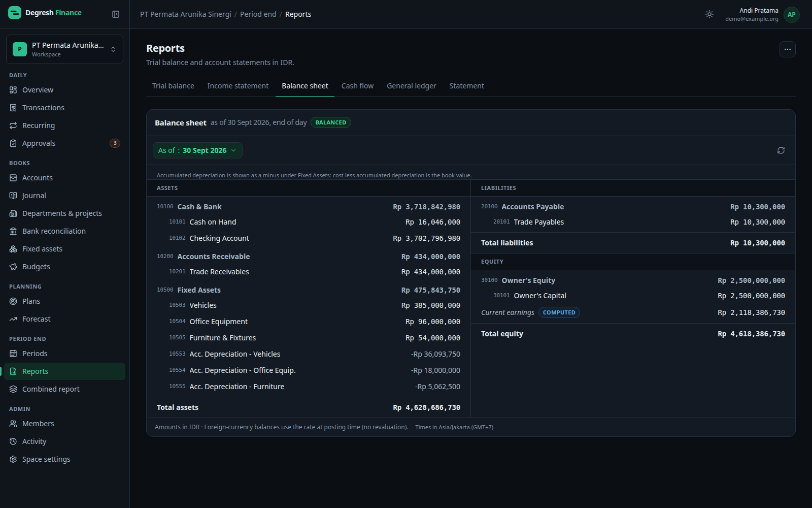Click the Owner's Capital row
Image resolution: width=812 pixels, height=508 pixels.
pos(633,296)
